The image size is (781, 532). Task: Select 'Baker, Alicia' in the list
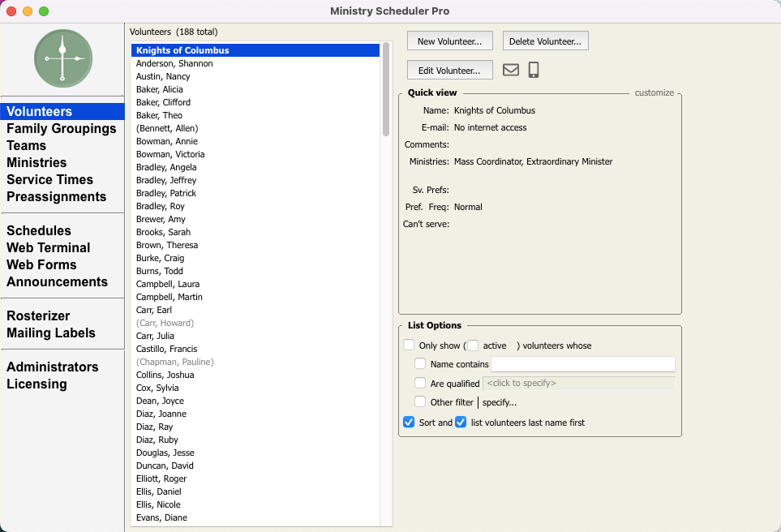click(x=255, y=89)
